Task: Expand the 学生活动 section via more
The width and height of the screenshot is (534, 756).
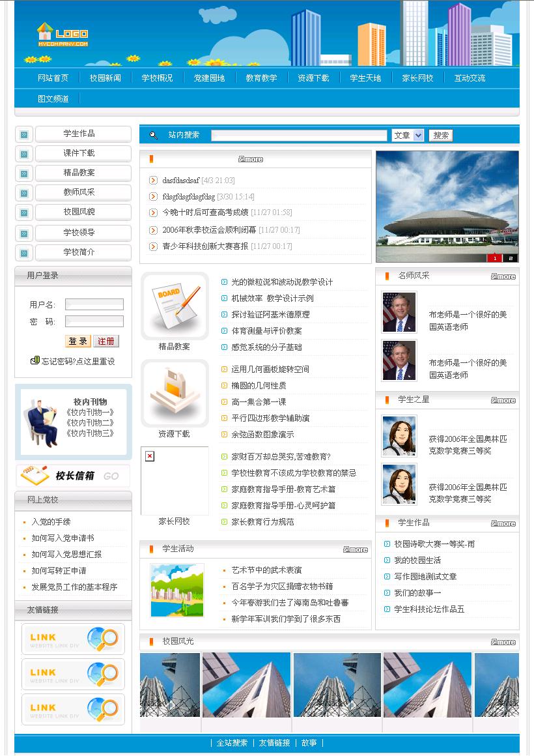Action: pos(357,549)
